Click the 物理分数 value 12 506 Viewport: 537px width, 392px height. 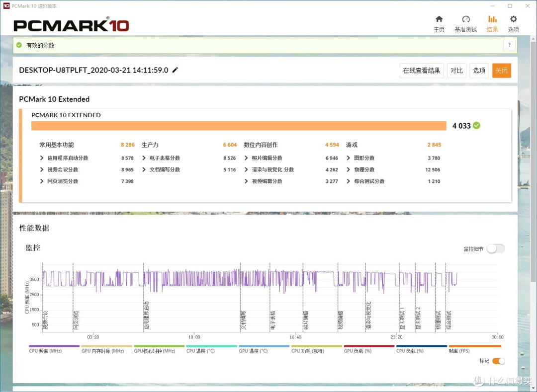pyautogui.click(x=433, y=169)
